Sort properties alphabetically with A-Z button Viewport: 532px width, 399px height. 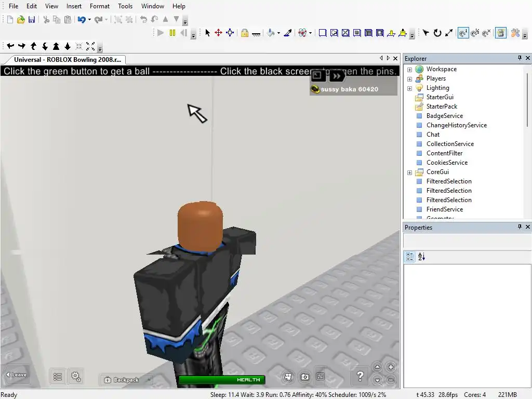pos(421,257)
